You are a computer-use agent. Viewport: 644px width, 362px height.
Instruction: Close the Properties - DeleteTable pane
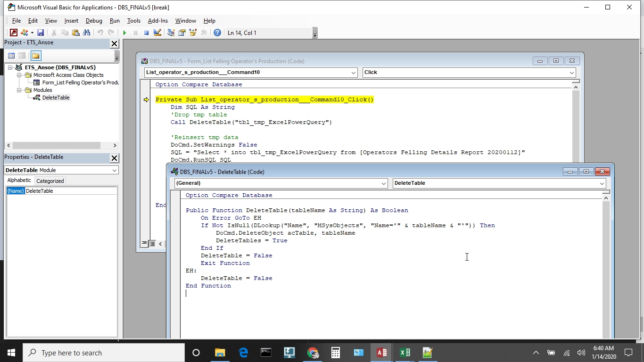point(114,158)
